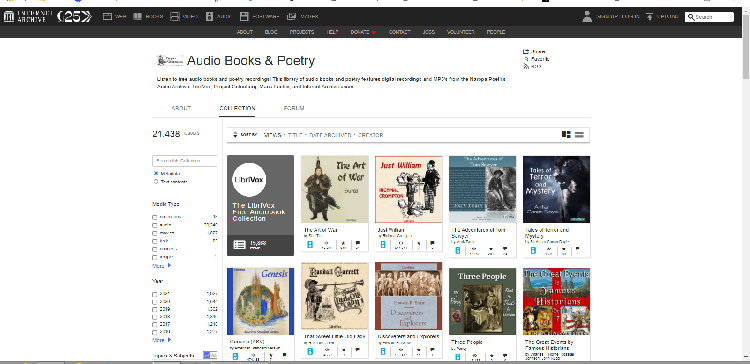750x364 pixels.
Task: Check the 2019 Year checkbox
Action: tap(154, 309)
